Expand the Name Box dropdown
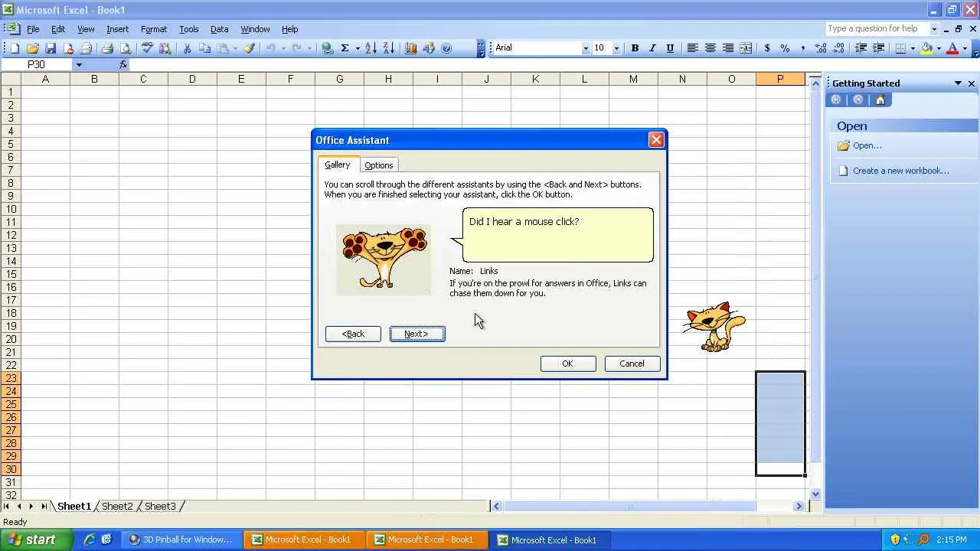Screen dimensions: 980x551 click(79, 65)
